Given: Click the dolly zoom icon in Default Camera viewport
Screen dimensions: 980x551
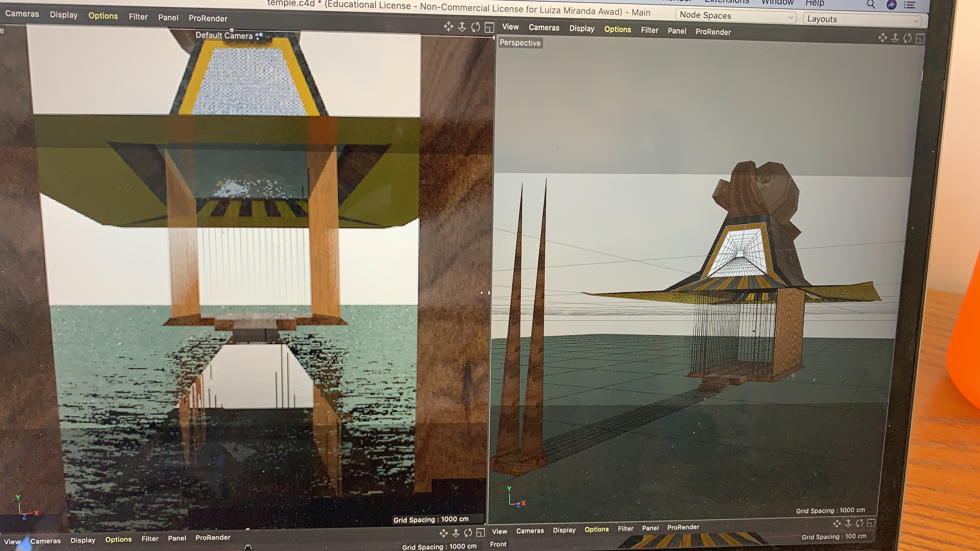Looking at the screenshot, I should click(x=462, y=27).
